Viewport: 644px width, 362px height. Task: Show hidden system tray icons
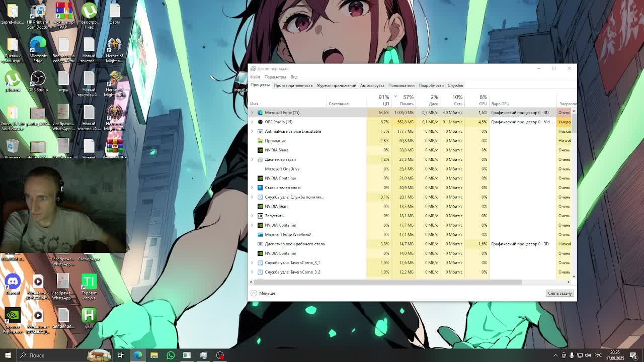pos(555,355)
